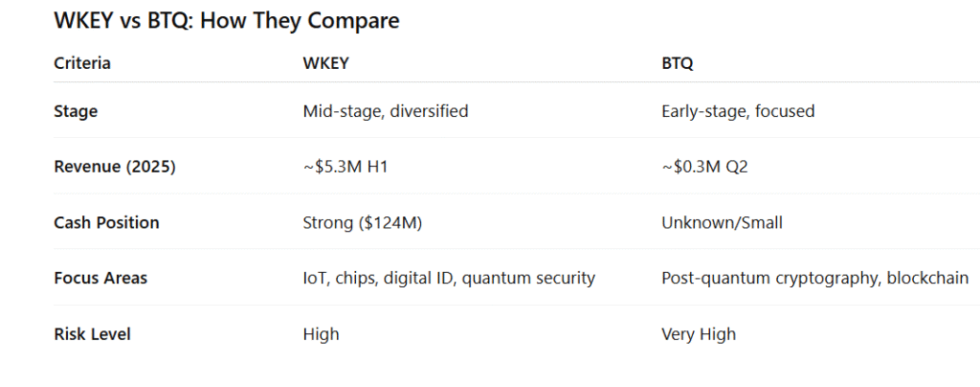Viewport: 980px width, 387px height.
Task: Click the 'Early-stage, focused' cell
Action: 738,111
